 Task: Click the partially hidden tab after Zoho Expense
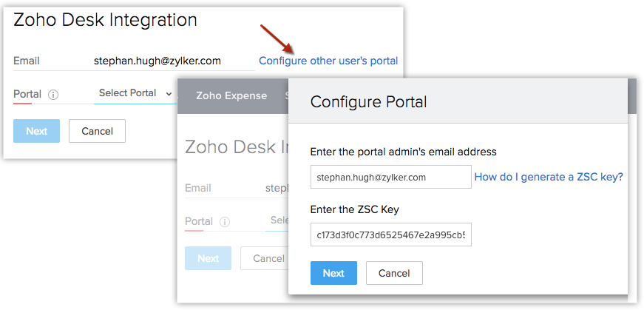tap(286, 95)
